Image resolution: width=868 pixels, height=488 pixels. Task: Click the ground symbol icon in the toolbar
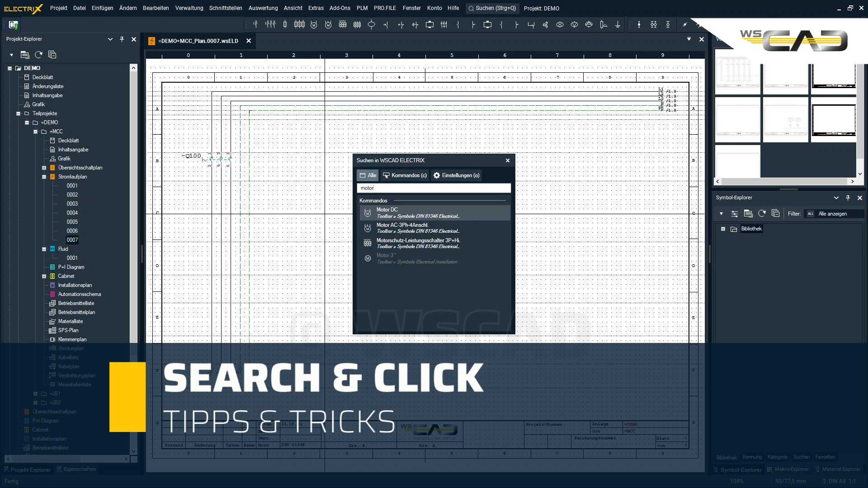(x=618, y=25)
